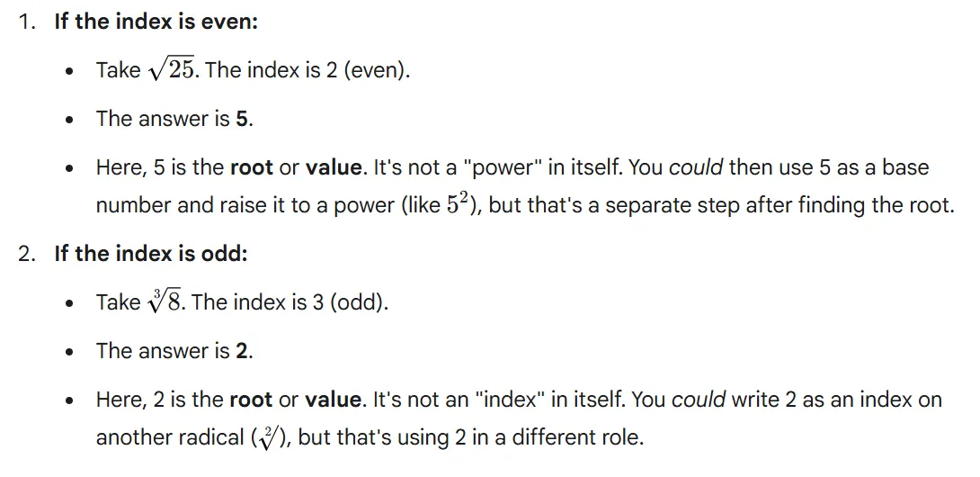
Task: Click the bold 5 in "The answer is 5"
Action: coord(242,119)
